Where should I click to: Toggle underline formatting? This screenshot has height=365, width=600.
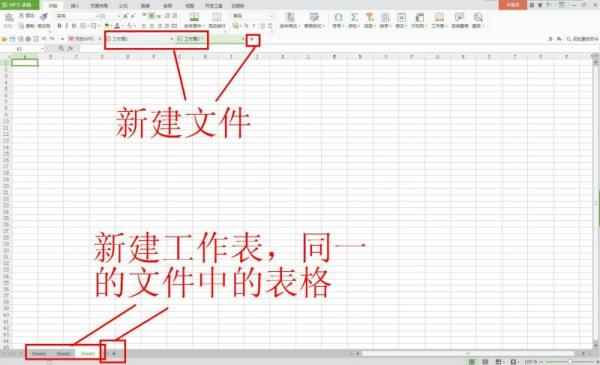point(74,26)
